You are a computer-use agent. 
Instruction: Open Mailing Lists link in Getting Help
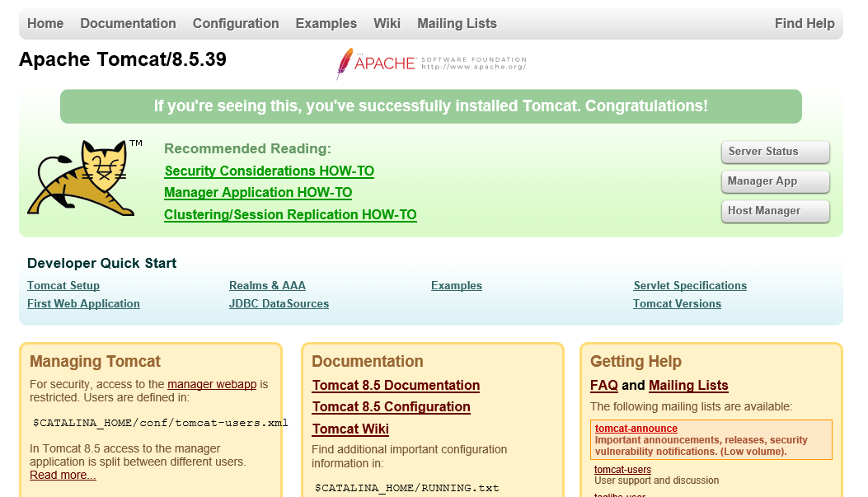(688, 385)
